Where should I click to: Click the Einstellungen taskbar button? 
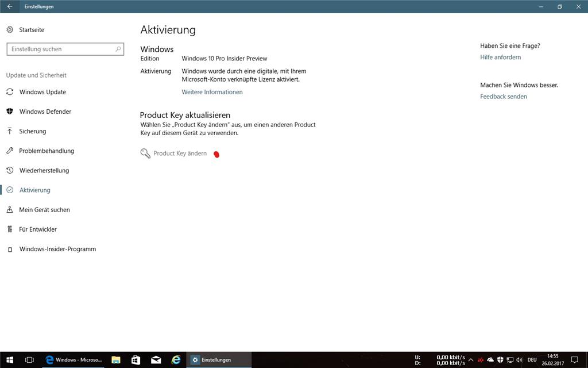219,360
